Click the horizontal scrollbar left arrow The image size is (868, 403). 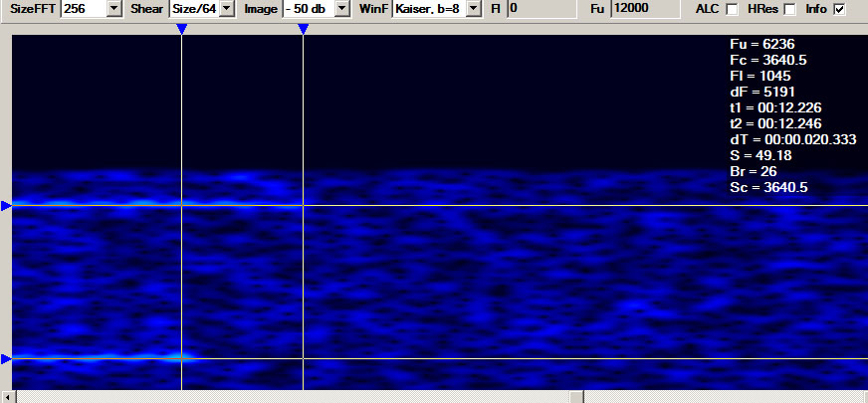(7, 397)
